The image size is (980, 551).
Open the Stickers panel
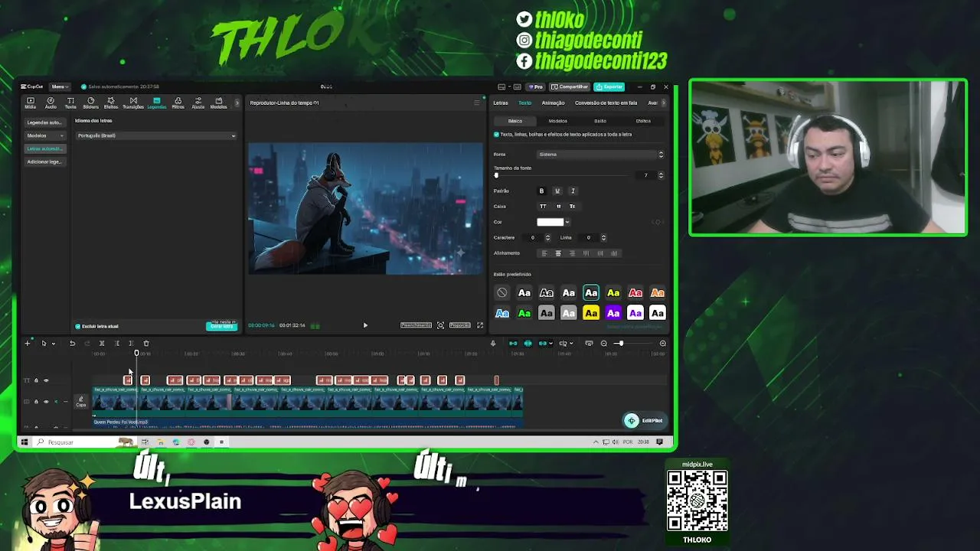(90, 103)
